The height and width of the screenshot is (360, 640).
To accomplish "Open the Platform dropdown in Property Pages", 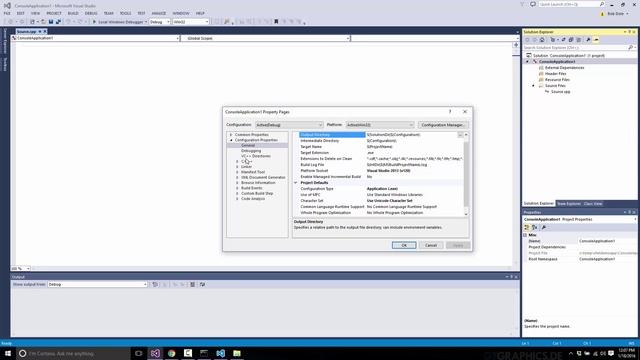I will click(380, 125).
